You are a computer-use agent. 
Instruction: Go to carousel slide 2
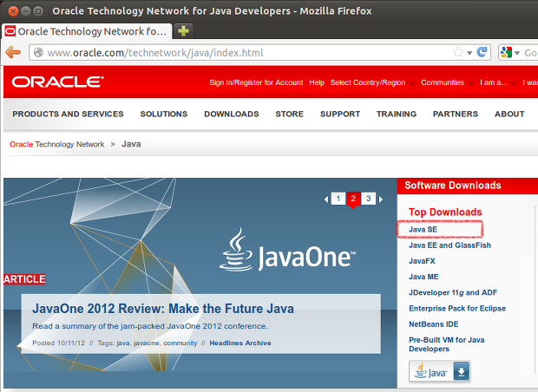click(353, 199)
